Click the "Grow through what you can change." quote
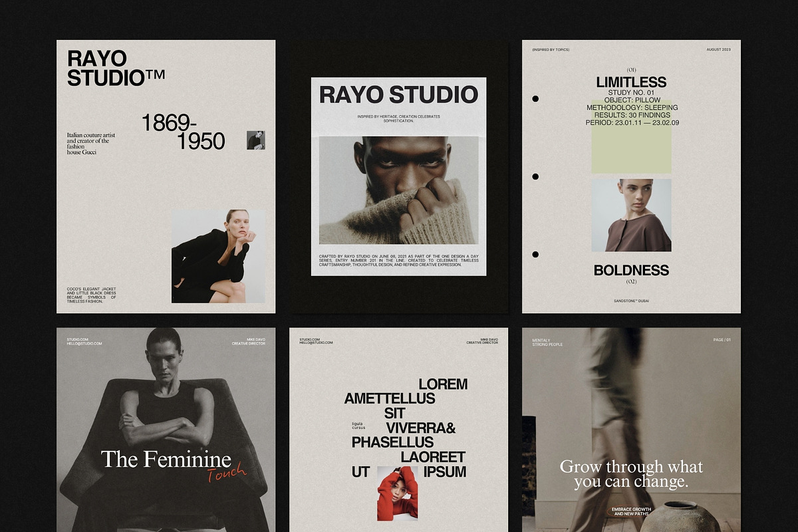This screenshot has width=798, height=532. (x=631, y=474)
